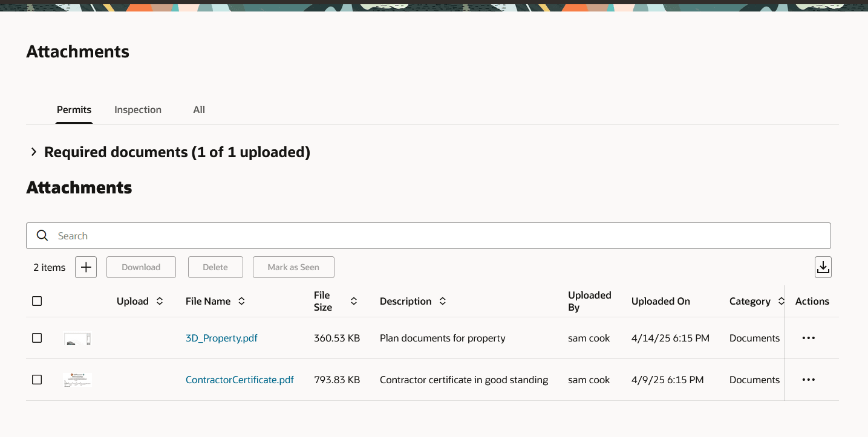Open the Actions menu for ContractorCertificate.pdf

809,380
